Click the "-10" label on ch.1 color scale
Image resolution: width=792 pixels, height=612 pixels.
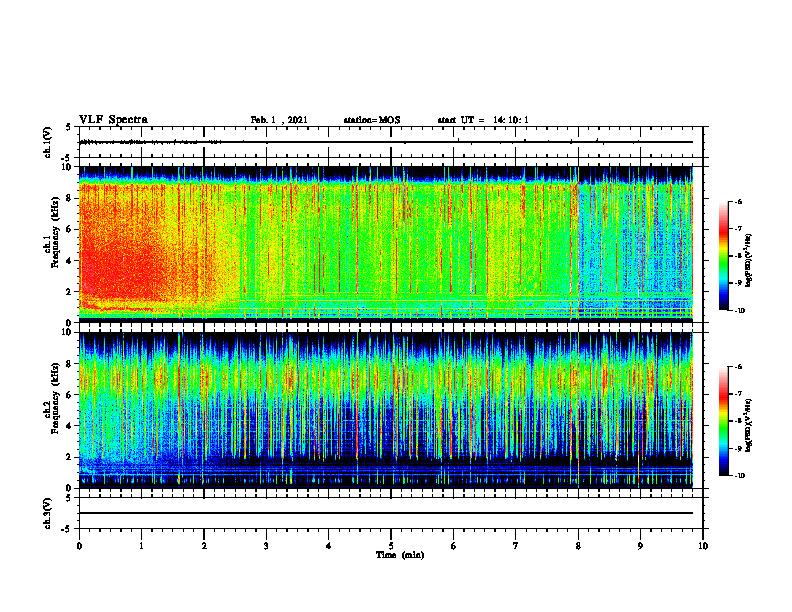739,311
